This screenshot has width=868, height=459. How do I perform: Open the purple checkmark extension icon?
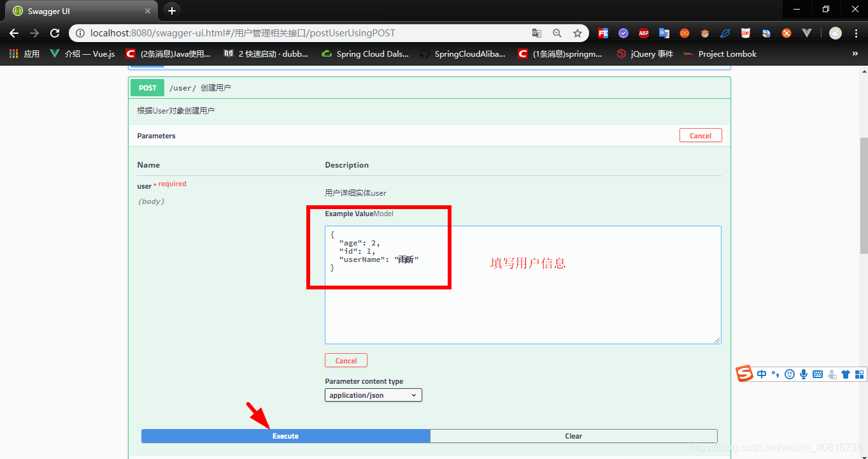623,33
